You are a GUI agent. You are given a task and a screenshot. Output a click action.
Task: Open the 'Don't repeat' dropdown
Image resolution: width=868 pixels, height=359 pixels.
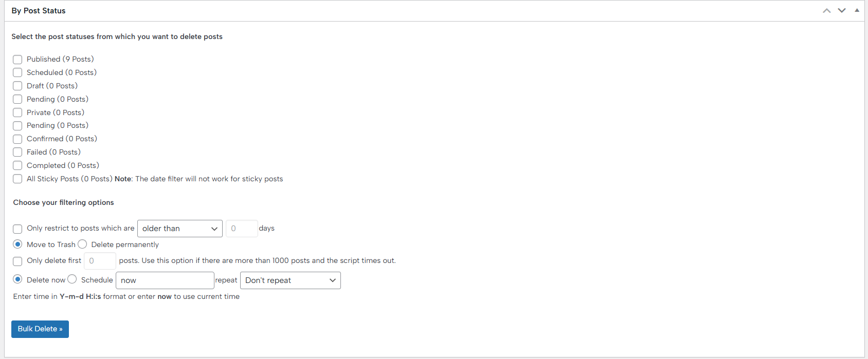(x=290, y=280)
